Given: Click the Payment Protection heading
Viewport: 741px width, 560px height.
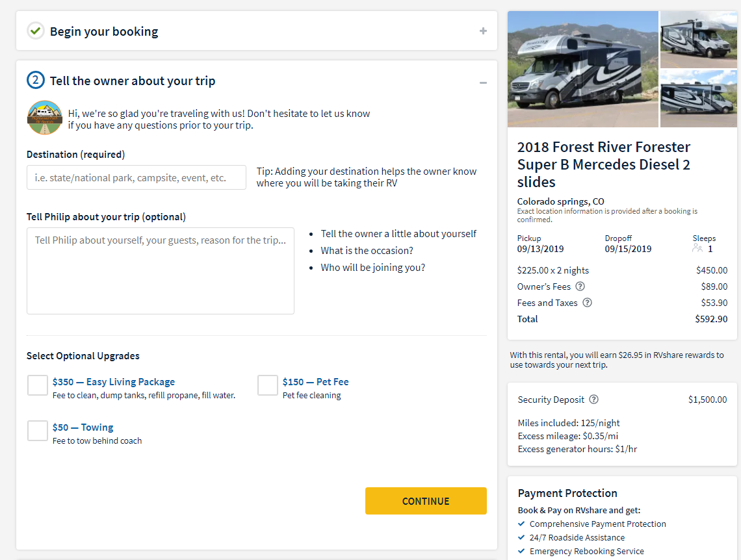Looking at the screenshot, I should tap(567, 493).
